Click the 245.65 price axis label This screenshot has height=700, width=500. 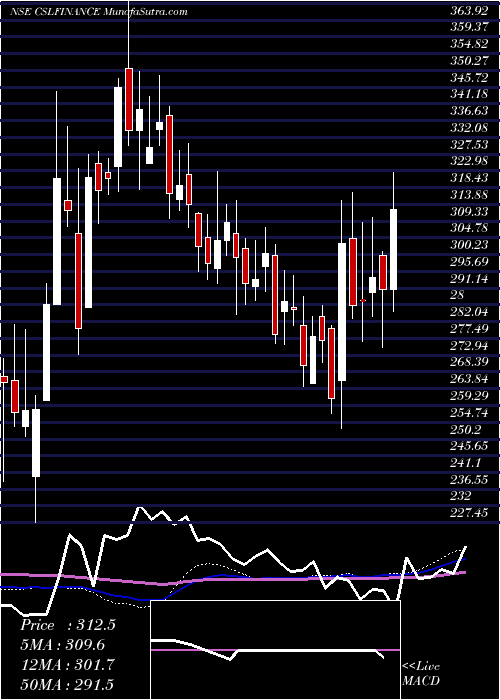point(468,446)
